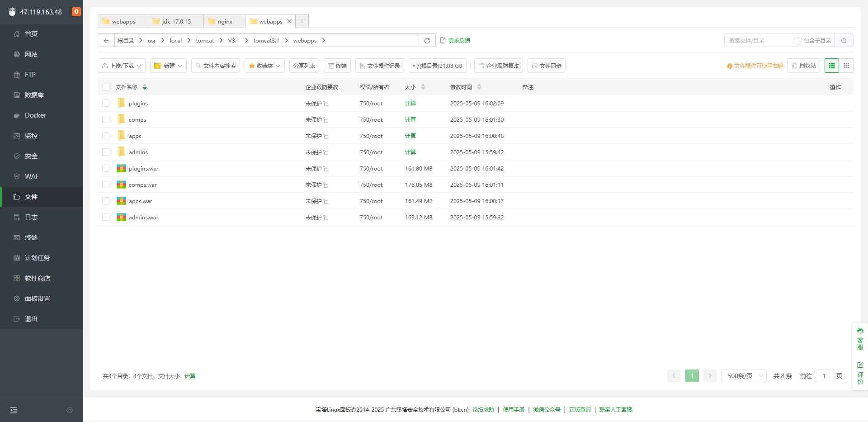Viewport: 868px width, 422px height.
Task: Click the back arrow in path bar
Action: tap(106, 41)
